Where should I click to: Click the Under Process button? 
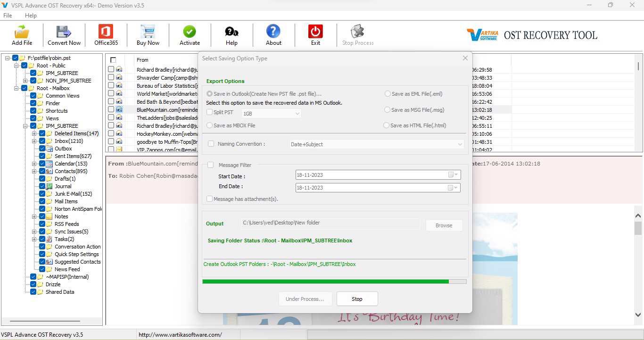coord(305,299)
